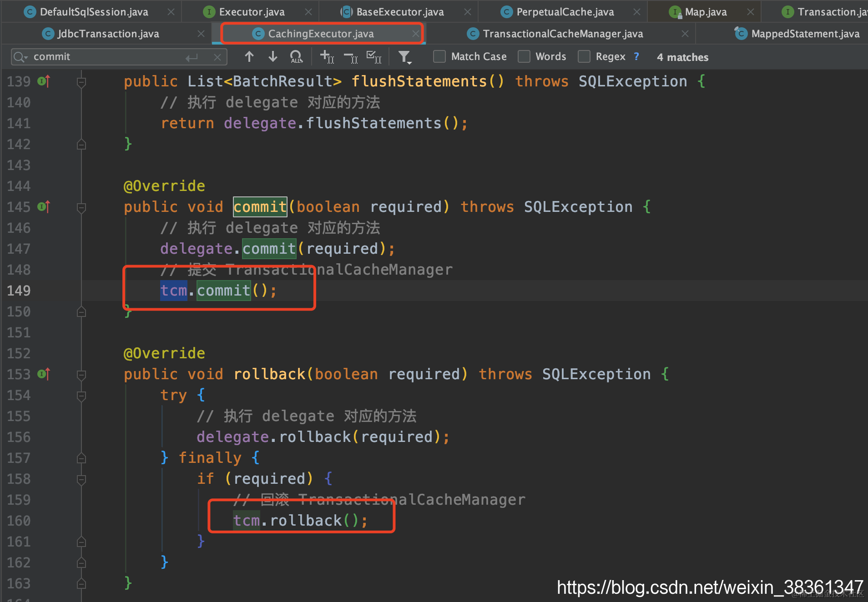Jump to next search occurrence arrow

[x=273, y=57]
